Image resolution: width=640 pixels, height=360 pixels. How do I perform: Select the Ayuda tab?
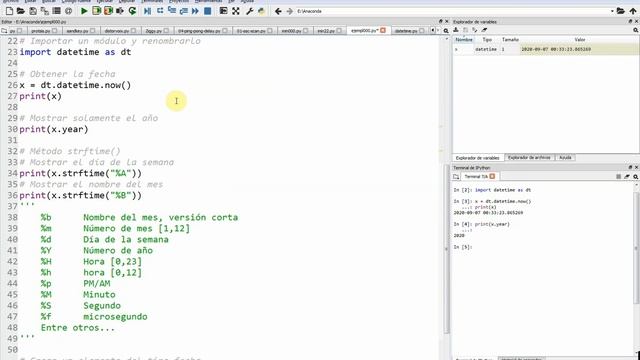click(x=565, y=158)
